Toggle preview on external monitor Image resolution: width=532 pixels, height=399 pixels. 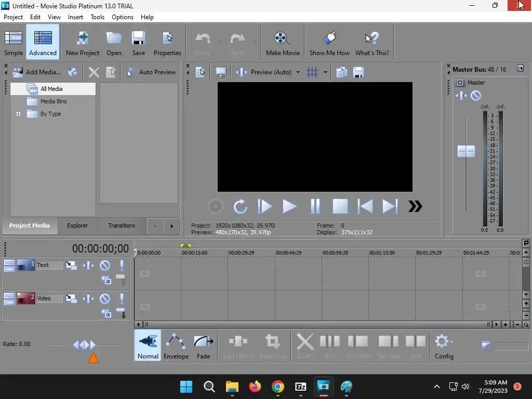click(220, 72)
